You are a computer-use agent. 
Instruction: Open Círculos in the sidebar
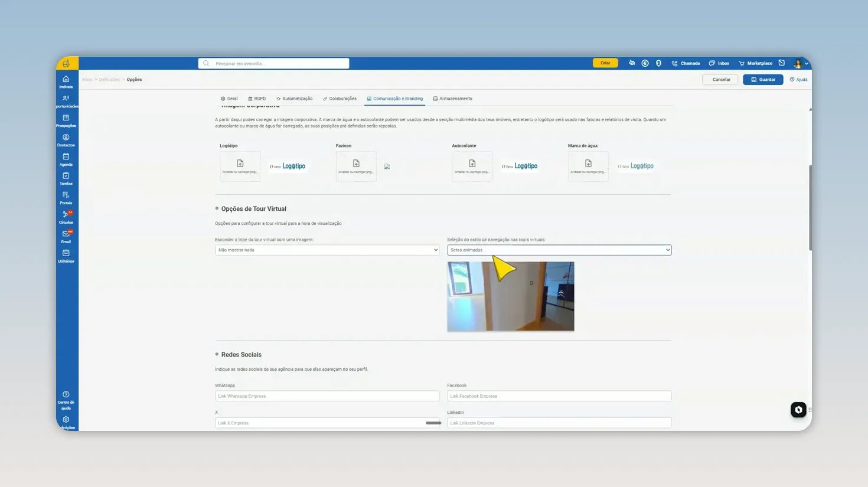click(66, 218)
